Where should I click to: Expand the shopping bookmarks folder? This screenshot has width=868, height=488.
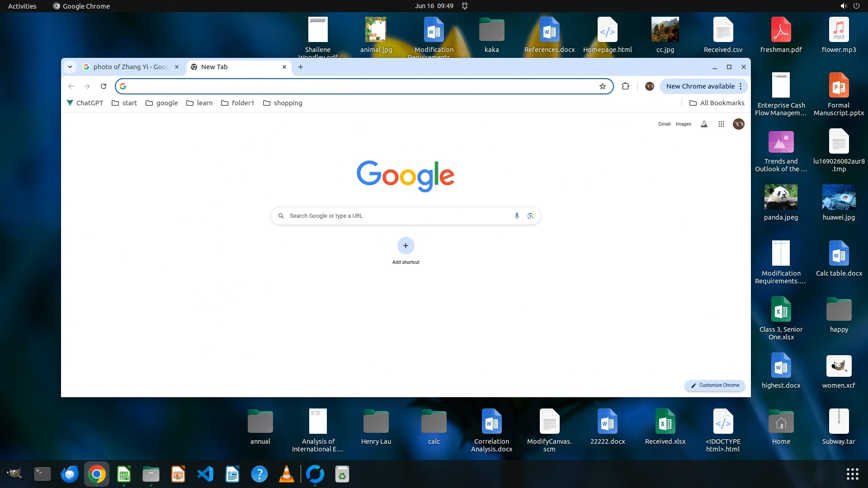(x=283, y=103)
